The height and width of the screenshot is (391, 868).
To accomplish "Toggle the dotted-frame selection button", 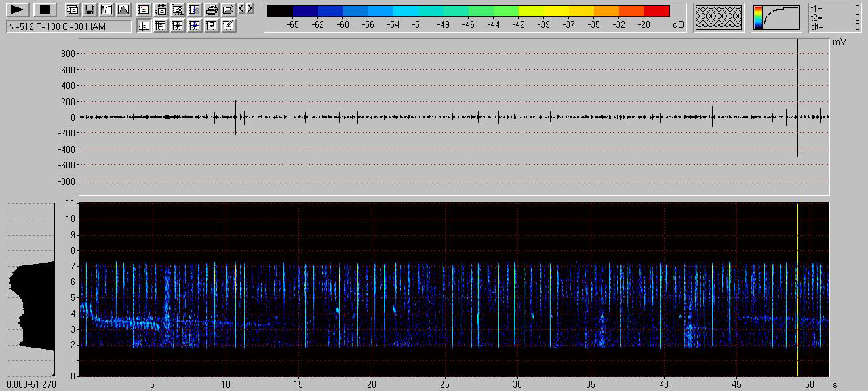I will (178, 10).
